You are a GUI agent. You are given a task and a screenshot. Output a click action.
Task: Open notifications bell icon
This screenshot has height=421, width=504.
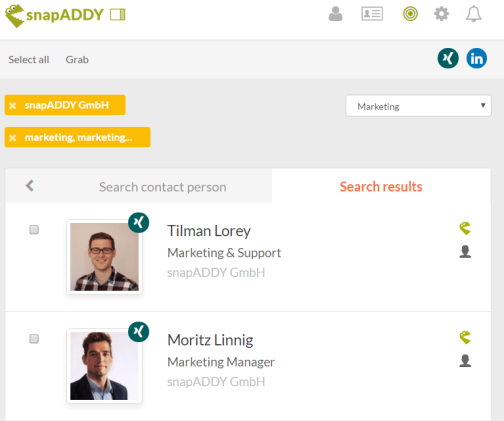[473, 14]
